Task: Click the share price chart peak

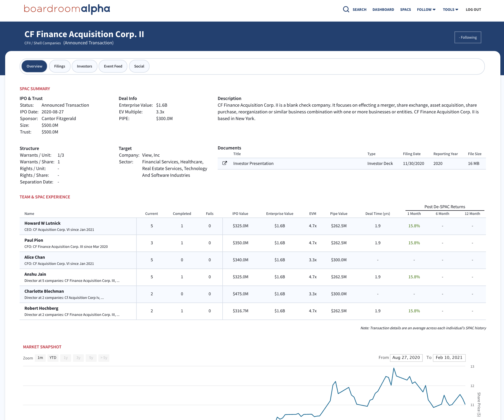Action: (394, 368)
